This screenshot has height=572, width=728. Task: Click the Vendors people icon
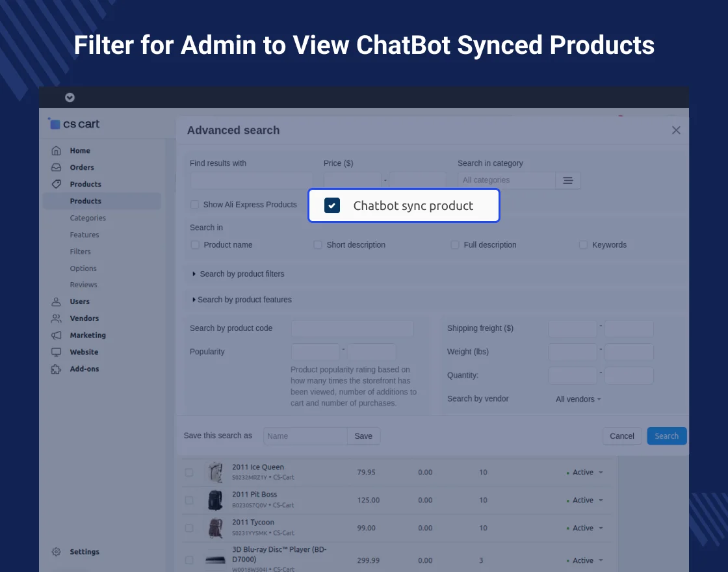point(57,318)
